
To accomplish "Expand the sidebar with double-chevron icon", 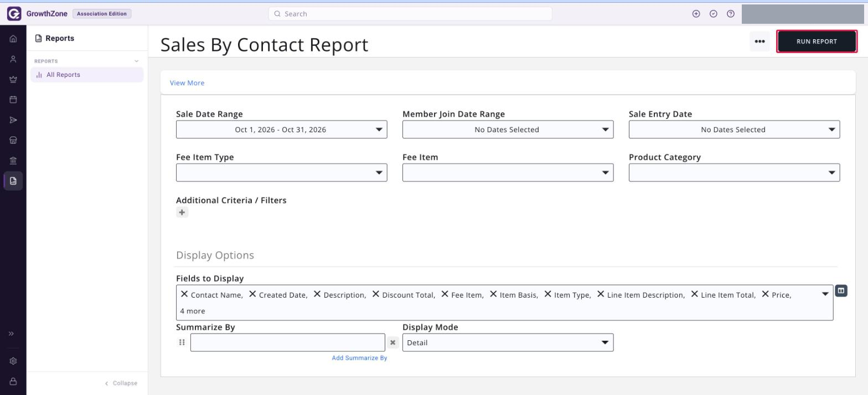I will tap(11, 334).
